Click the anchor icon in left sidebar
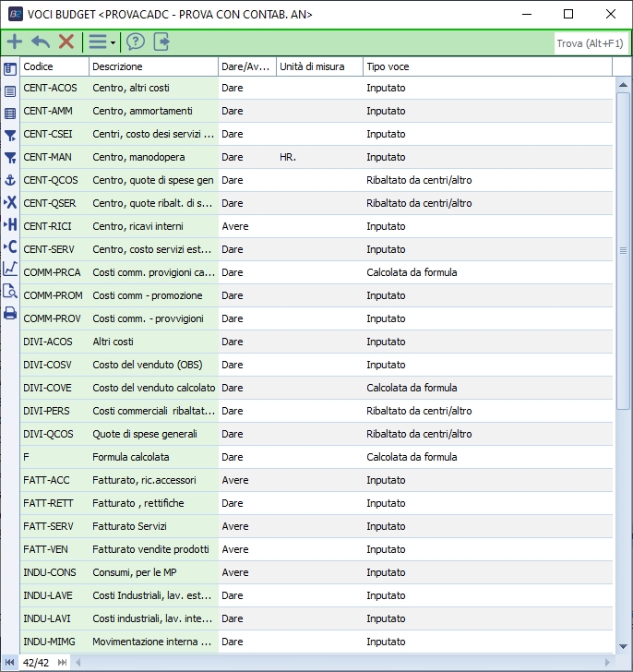The image size is (633, 672). [x=10, y=180]
